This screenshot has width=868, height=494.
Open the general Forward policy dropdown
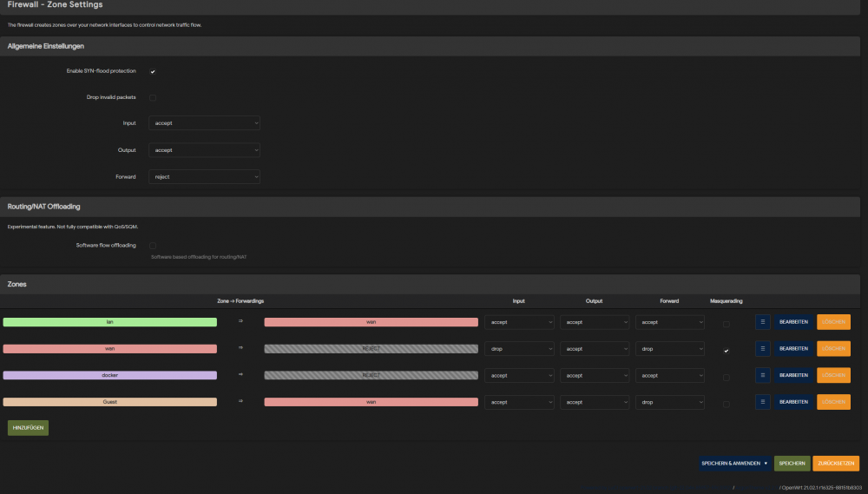(204, 176)
